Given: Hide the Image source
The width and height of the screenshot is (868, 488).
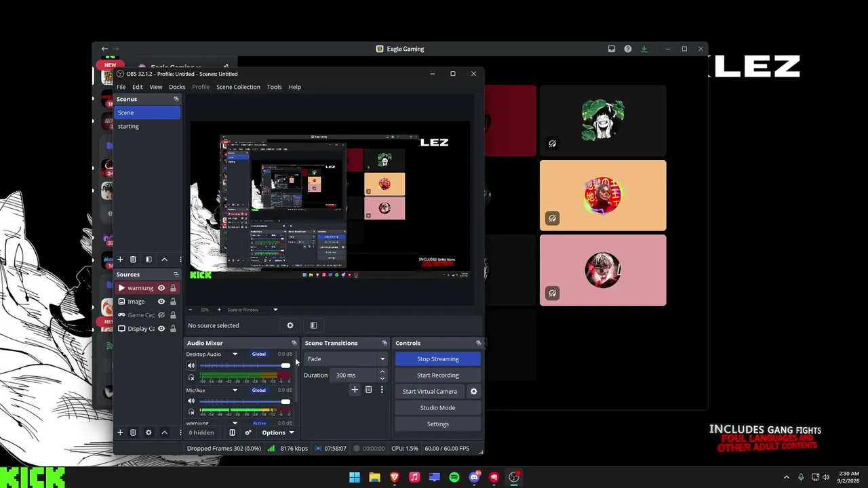Looking at the screenshot, I should (x=161, y=302).
